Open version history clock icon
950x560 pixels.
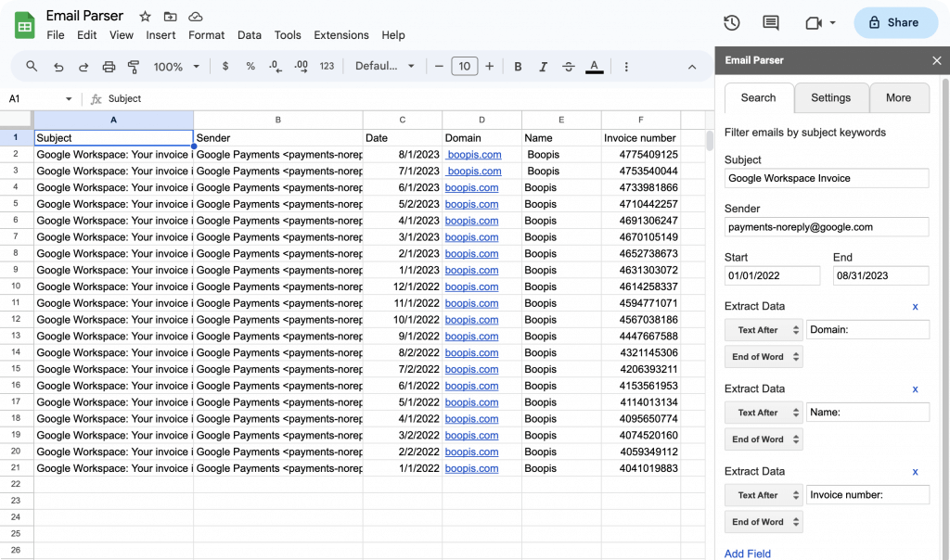click(731, 23)
